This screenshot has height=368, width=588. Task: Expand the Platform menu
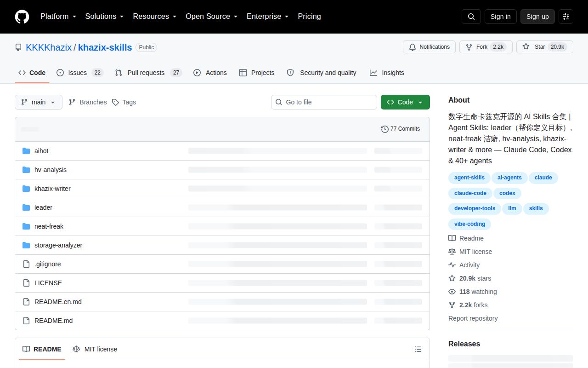(58, 17)
